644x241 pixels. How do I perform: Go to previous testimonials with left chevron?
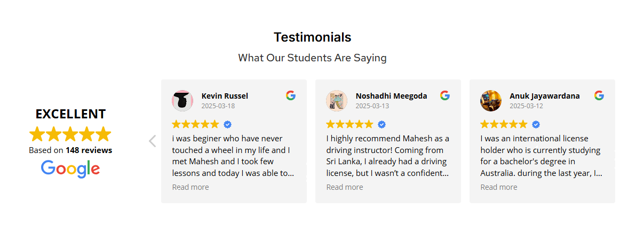pos(152,141)
